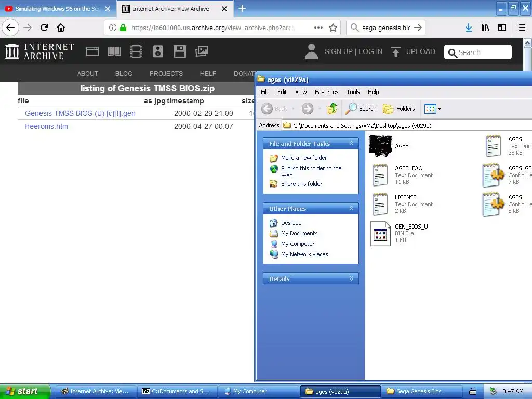532x399 pixels.
Task: Bookmark this page with the star icon
Action: [333, 28]
